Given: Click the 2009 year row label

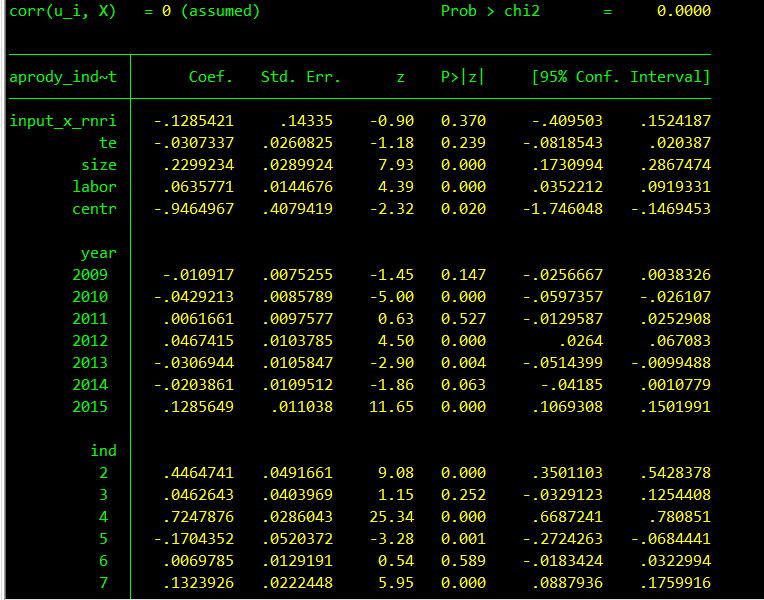Looking at the screenshot, I should tap(90, 275).
